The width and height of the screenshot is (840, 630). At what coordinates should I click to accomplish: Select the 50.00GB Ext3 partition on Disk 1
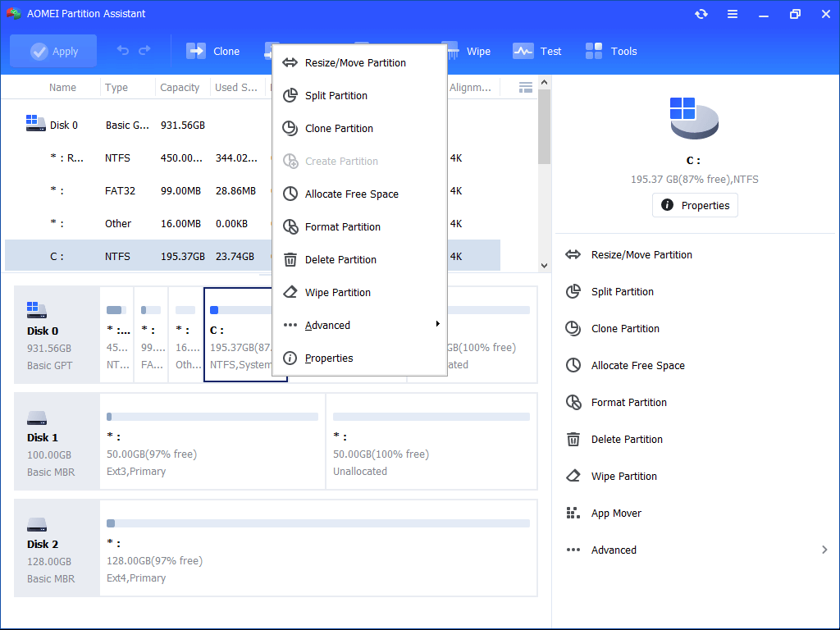click(212, 441)
